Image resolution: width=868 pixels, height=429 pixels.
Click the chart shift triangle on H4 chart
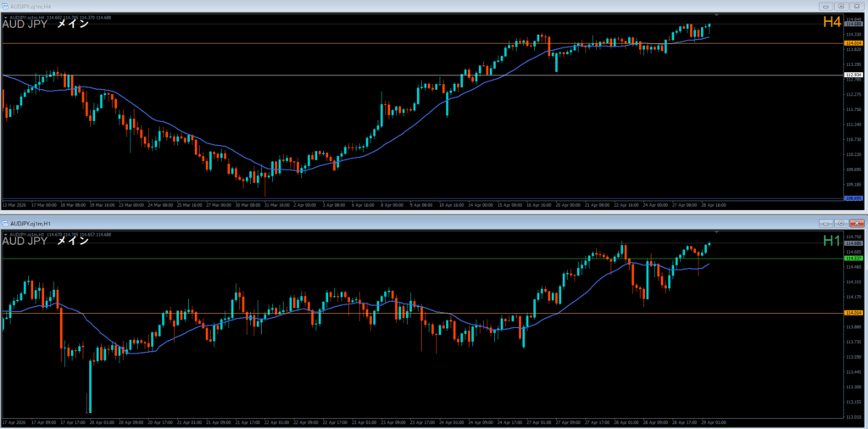tap(717, 15)
